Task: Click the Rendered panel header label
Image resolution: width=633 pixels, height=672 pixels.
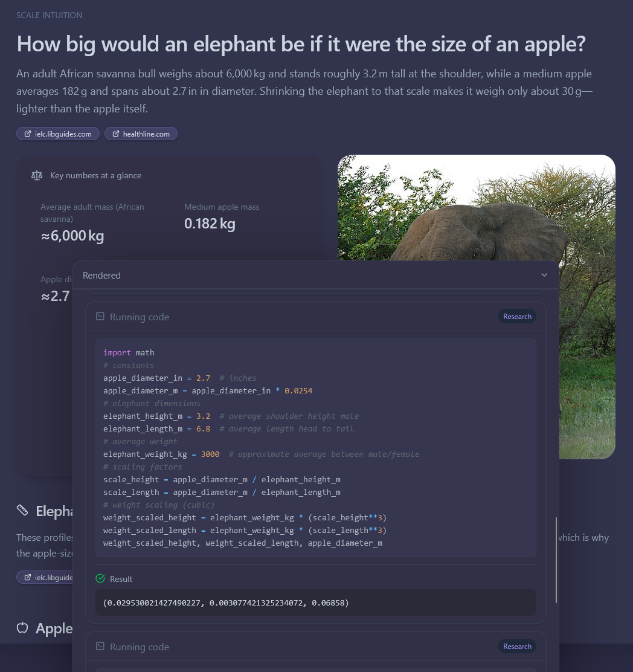Action: point(101,275)
